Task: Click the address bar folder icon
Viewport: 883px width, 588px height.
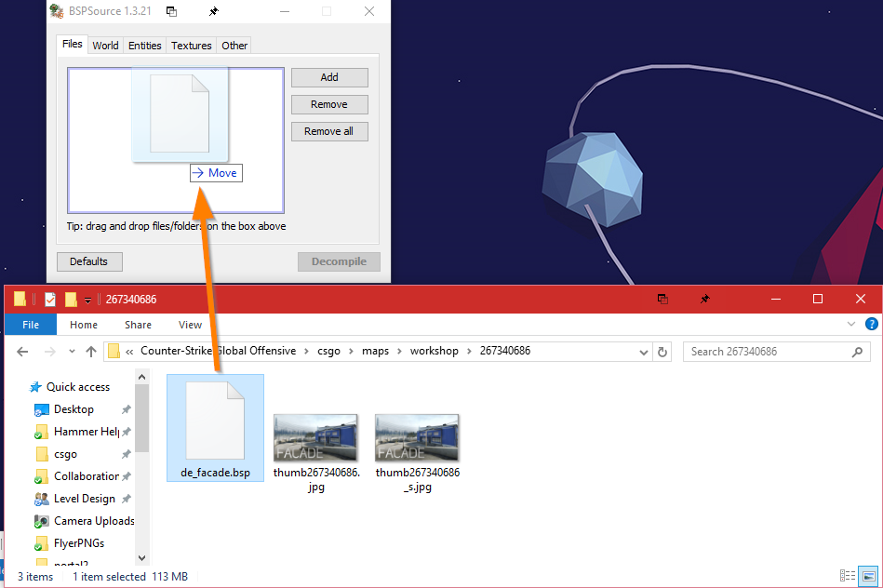Action: point(114,352)
